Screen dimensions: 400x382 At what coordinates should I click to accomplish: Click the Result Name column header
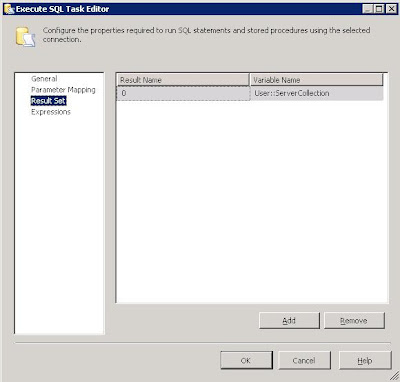183,80
